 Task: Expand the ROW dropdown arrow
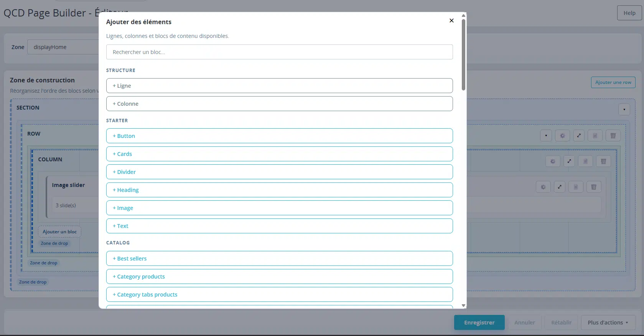click(x=546, y=136)
